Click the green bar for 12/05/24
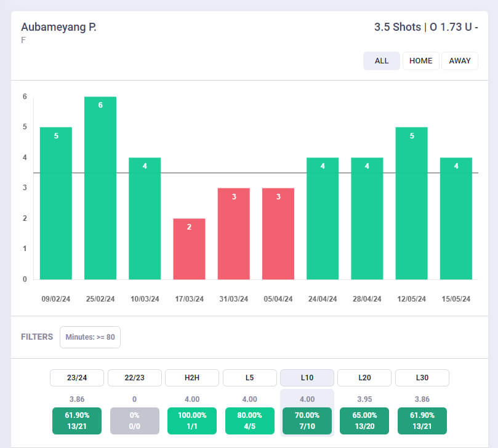The width and height of the screenshot is (498, 448). pos(412,203)
